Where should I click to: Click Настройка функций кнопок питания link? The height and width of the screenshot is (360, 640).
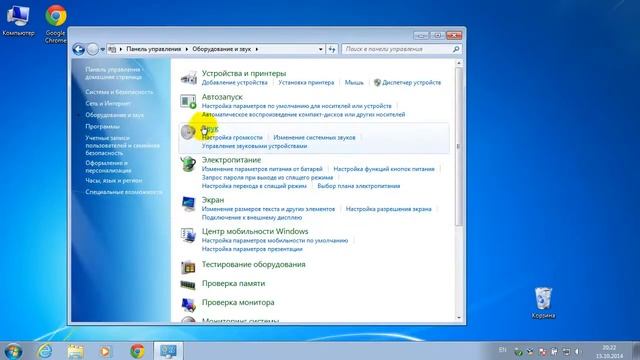(384, 169)
